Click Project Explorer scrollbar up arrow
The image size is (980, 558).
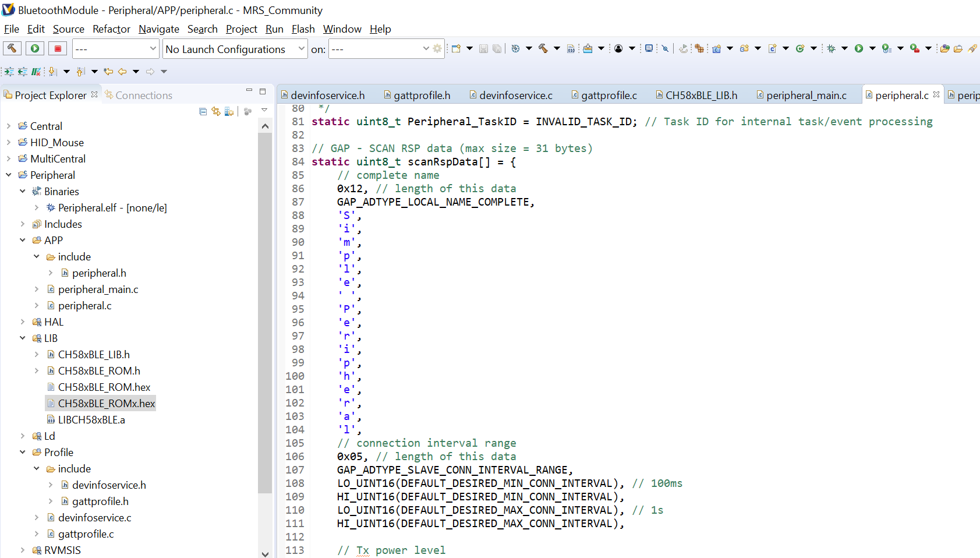pos(265,126)
